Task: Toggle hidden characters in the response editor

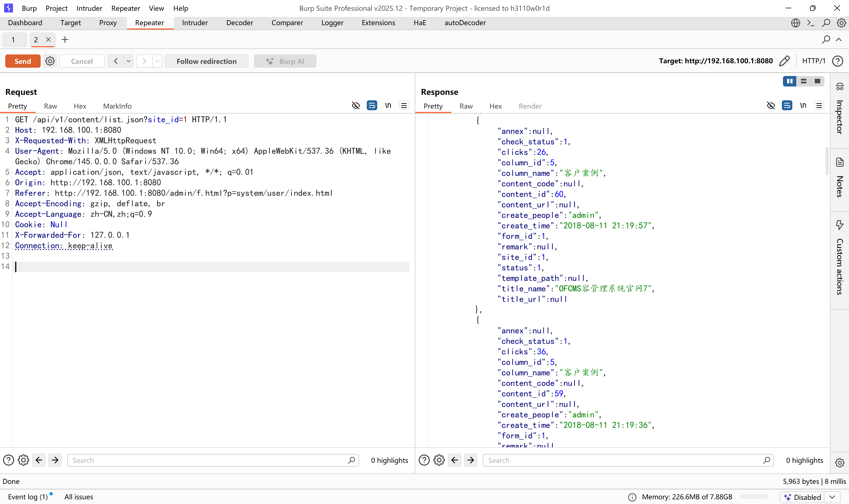Action: [x=771, y=106]
